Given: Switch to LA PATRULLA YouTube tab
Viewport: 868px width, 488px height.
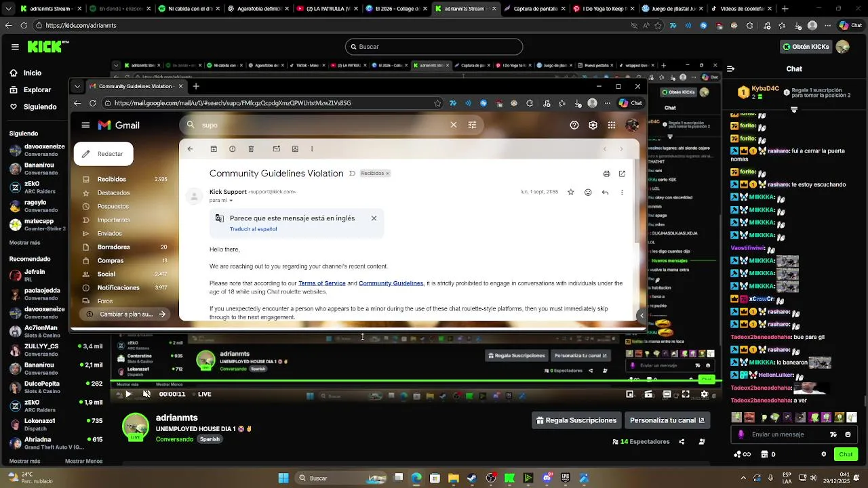Looking at the screenshot, I should point(328,9).
